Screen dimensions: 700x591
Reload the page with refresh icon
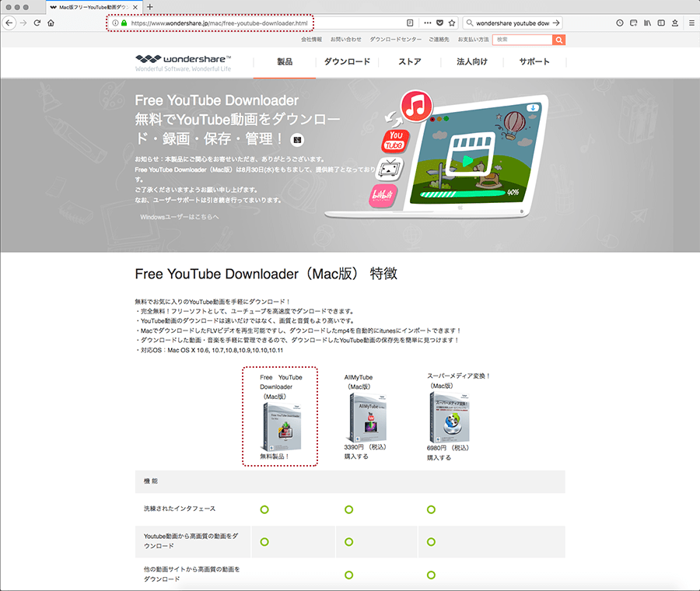coord(37,23)
